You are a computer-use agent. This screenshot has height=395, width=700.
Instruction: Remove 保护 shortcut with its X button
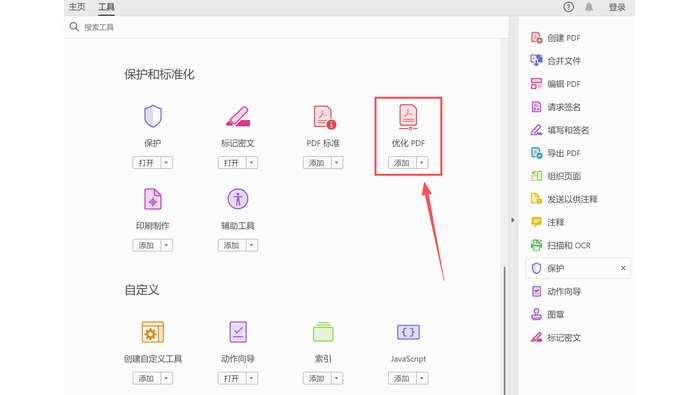coord(623,268)
